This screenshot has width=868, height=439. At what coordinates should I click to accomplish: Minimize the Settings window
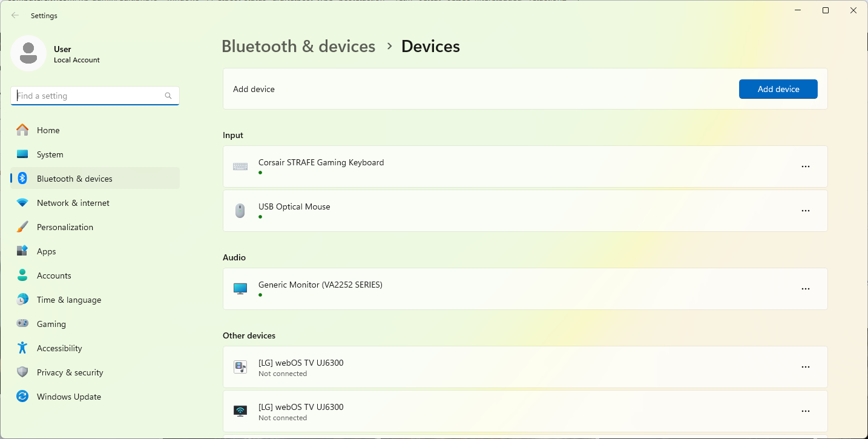[x=798, y=10]
